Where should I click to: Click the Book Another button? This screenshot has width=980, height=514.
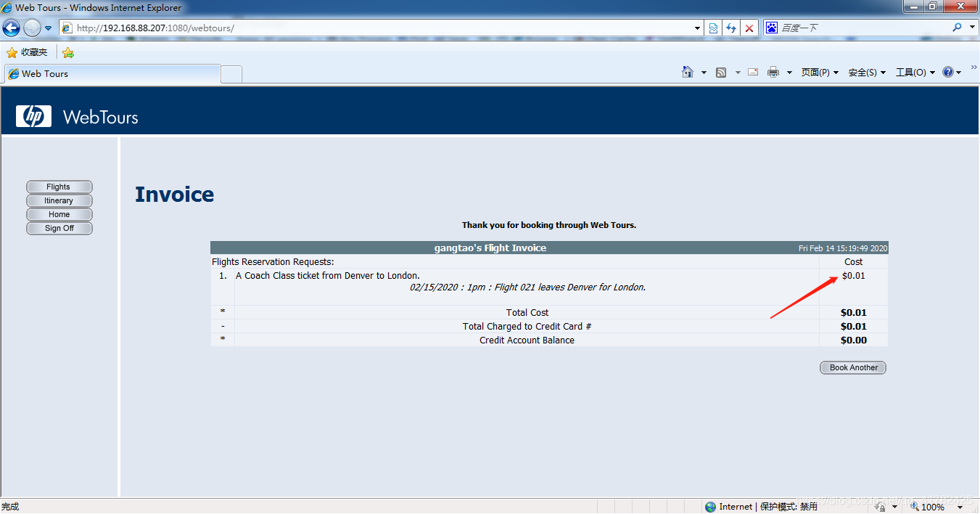point(853,367)
